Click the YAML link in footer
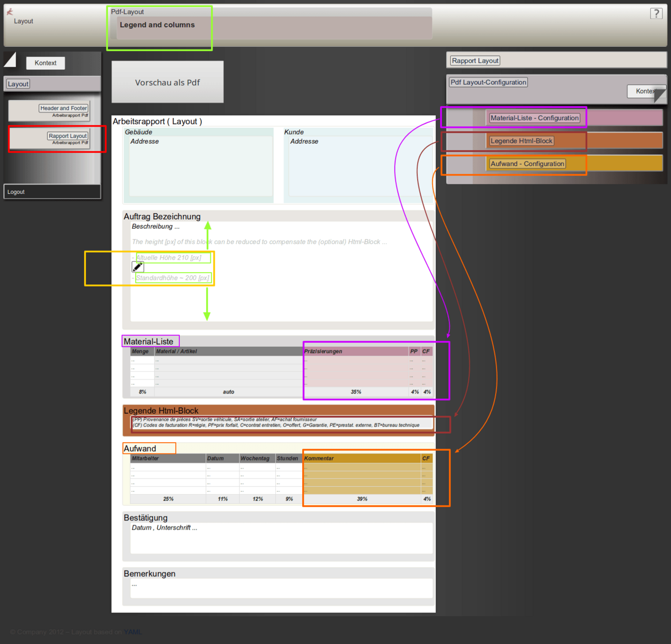This screenshot has height=644, width=671. coord(132,632)
